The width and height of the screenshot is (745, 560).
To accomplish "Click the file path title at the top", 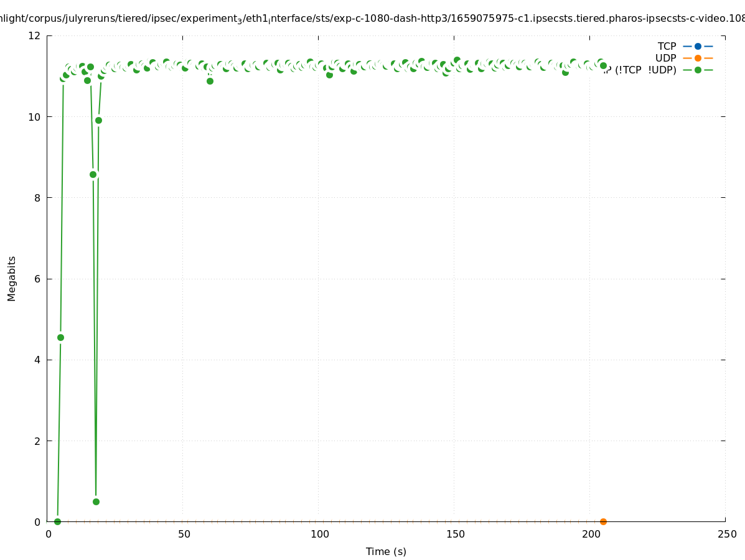I will point(372,18).
